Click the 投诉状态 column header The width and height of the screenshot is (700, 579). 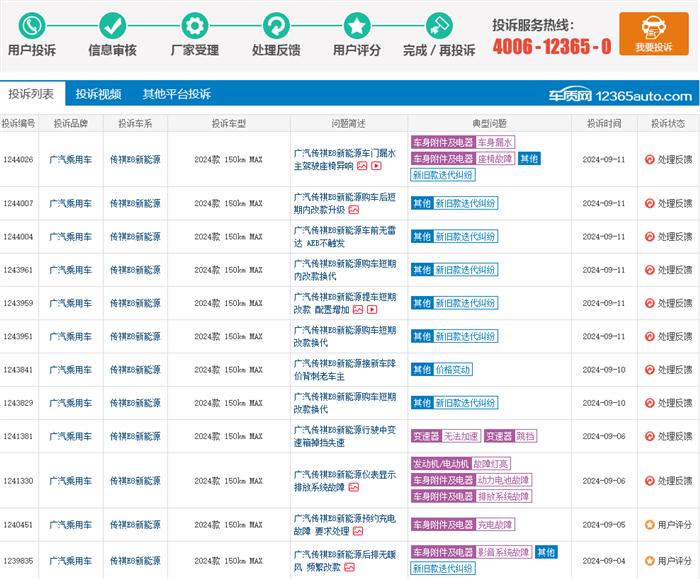tap(668, 123)
